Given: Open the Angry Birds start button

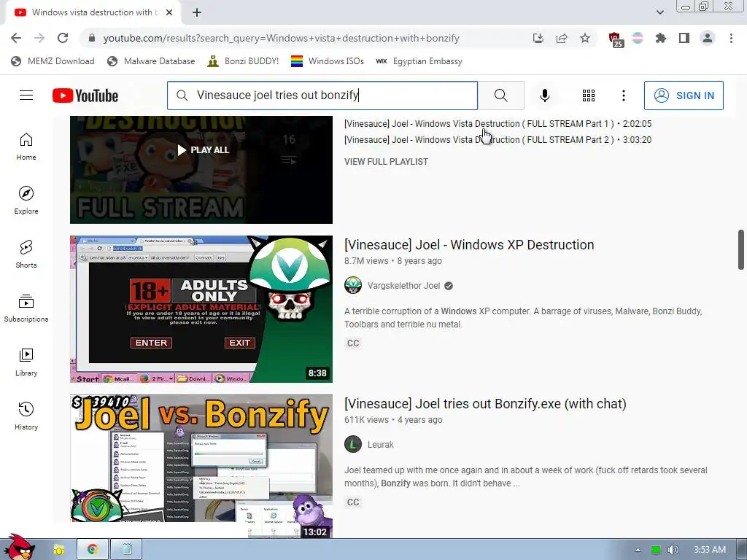Looking at the screenshot, I should tap(20, 548).
